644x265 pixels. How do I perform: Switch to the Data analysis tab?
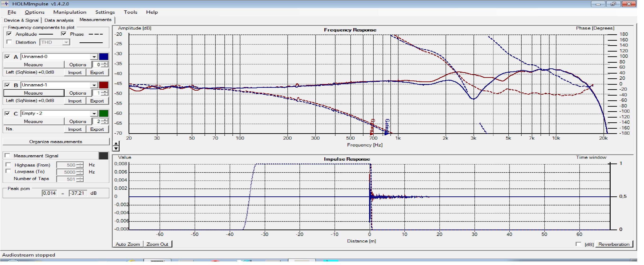click(x=59, y=21)
